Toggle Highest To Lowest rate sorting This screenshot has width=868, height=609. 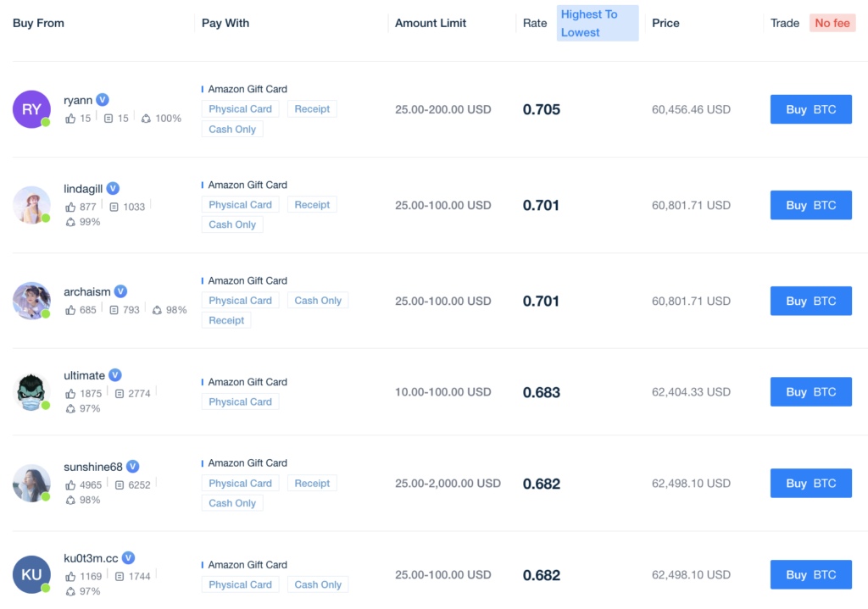598,23
